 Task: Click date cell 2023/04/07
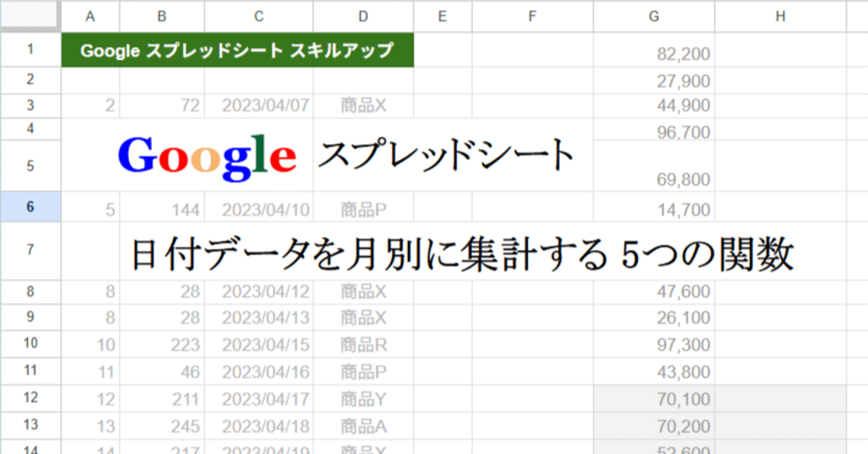[259, 106]
